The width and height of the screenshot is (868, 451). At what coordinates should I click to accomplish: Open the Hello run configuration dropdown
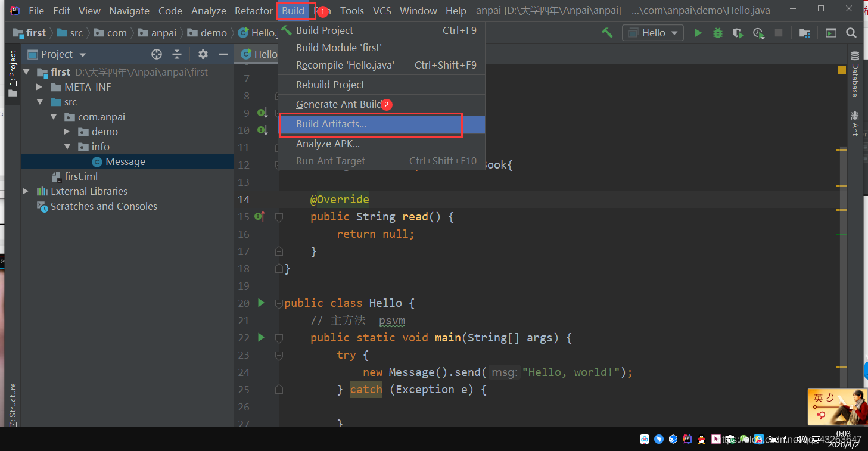(652, 33)
